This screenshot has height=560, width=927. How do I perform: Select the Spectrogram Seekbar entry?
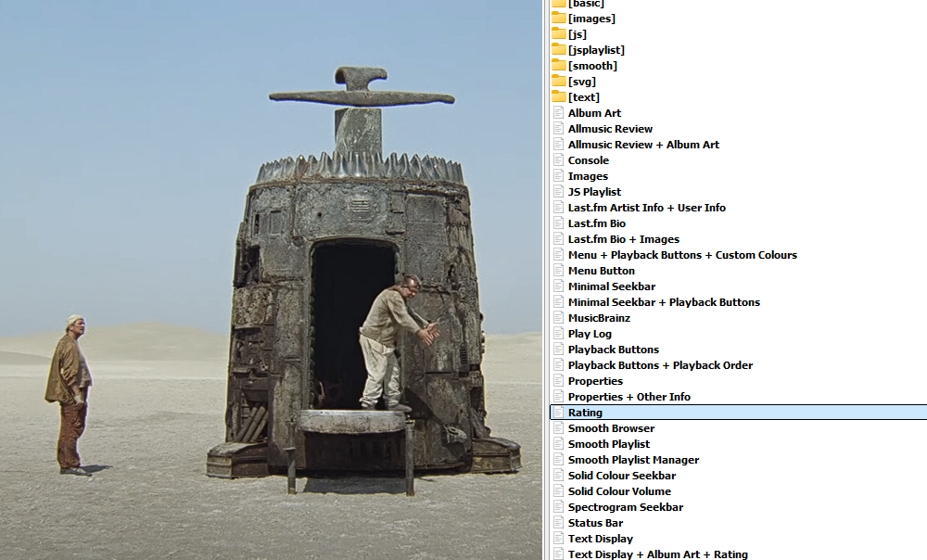[626, 507]
